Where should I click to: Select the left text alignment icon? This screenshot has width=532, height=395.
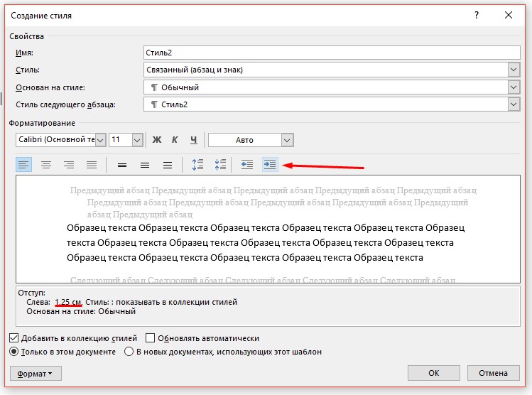click(x=23, y=165)
